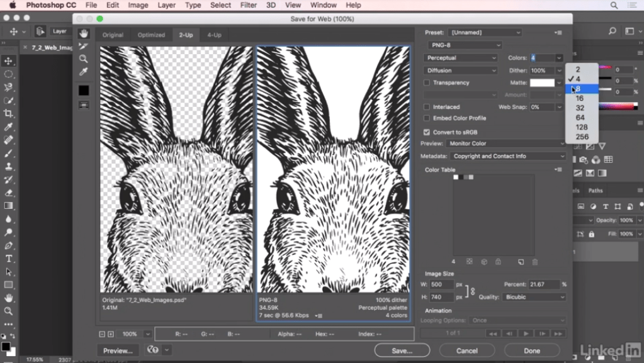
Task: Uncheck Convert to sRGB
Action: point(427,132)
